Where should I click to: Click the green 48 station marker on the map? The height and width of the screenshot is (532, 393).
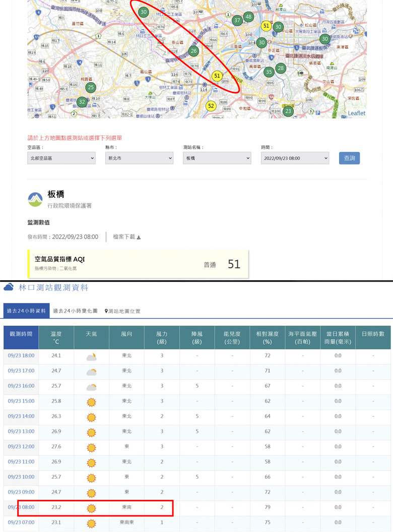(248, 17)
